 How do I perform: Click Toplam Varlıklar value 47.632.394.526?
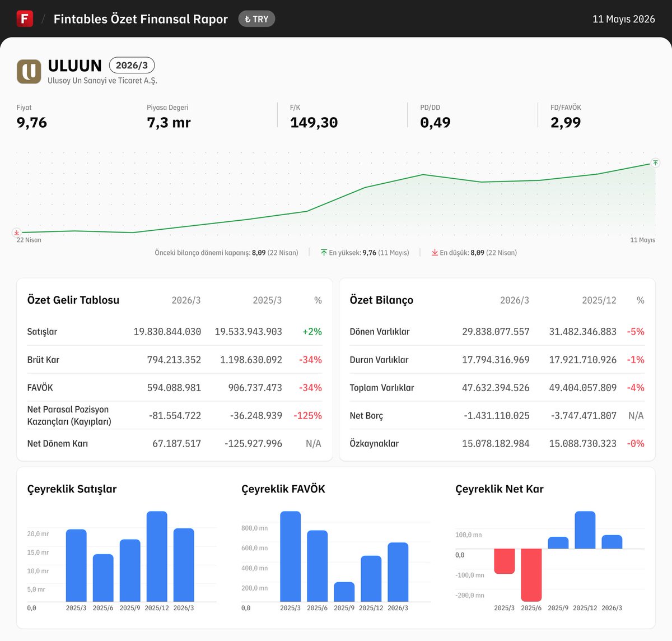(496, 388)
